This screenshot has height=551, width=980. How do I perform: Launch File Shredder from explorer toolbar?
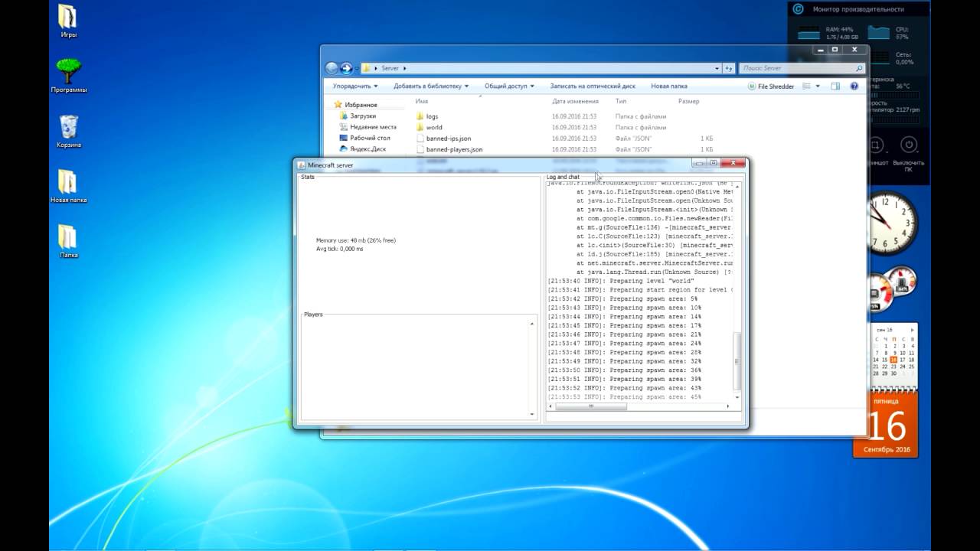tap(771, 86)
